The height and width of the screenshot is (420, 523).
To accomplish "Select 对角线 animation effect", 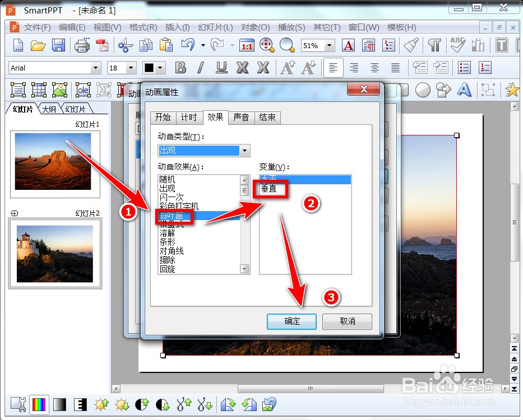I will click(x=199, y=251).
